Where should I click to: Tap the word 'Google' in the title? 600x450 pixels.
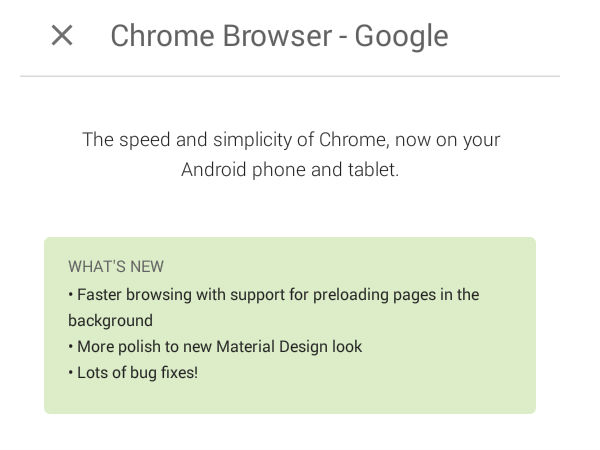pos(401,36)
